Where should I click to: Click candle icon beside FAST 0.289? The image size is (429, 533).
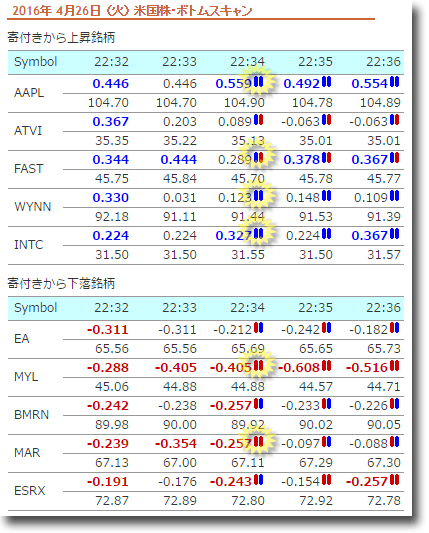click(x=258, y=158)
